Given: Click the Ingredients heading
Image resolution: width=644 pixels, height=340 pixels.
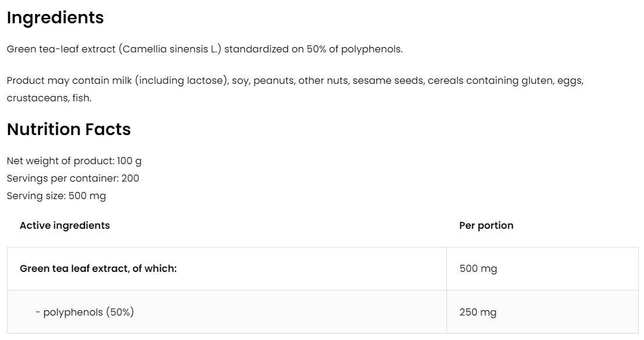Looking at the screenshot, I should click(55, 18).
